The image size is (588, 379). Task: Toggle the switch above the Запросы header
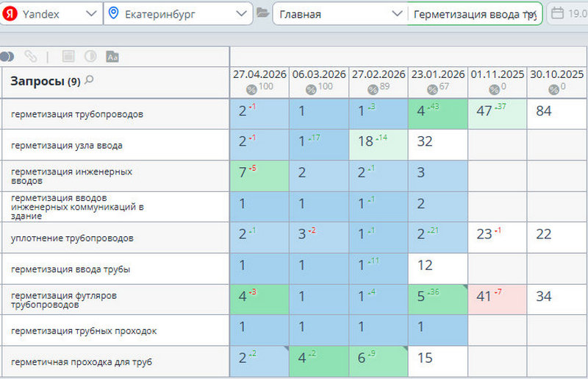click(x=7, y=57)
